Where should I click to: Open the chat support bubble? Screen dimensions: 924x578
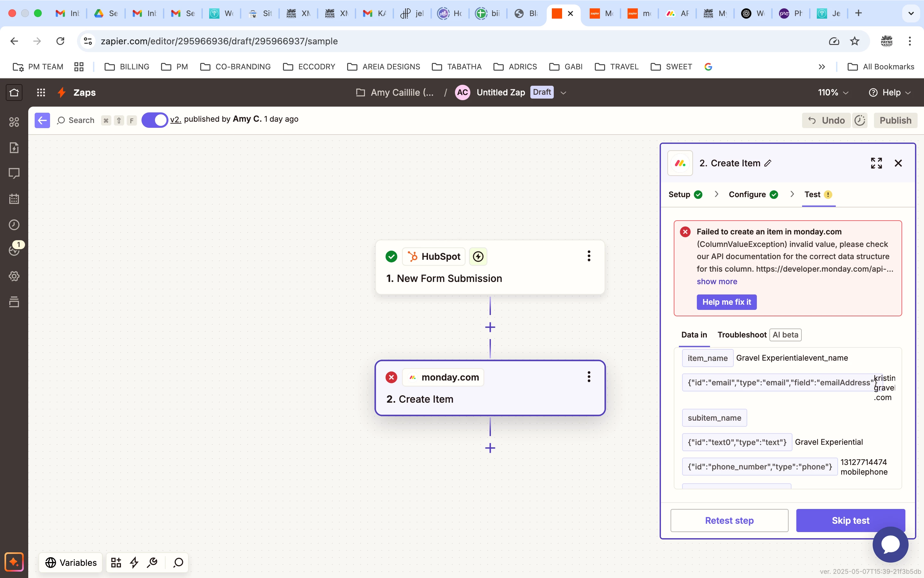click(x=890, y=544)
